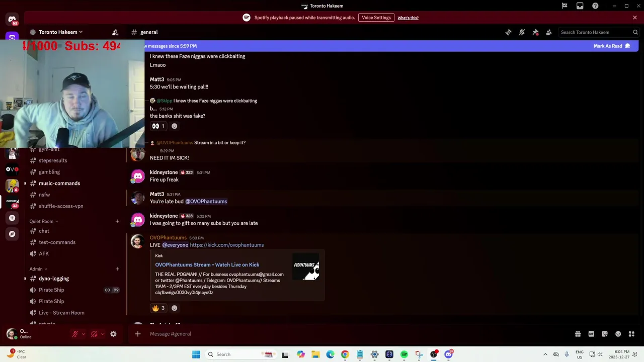
Task: Open the Simpsons avatar server icon
Action: [12, 186]
